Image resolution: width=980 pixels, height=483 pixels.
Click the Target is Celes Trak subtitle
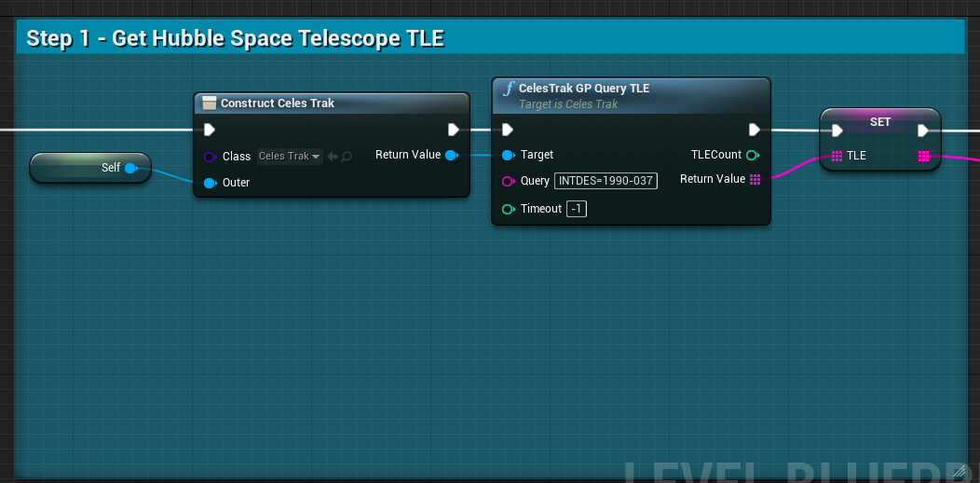click(x=568, y=103)
